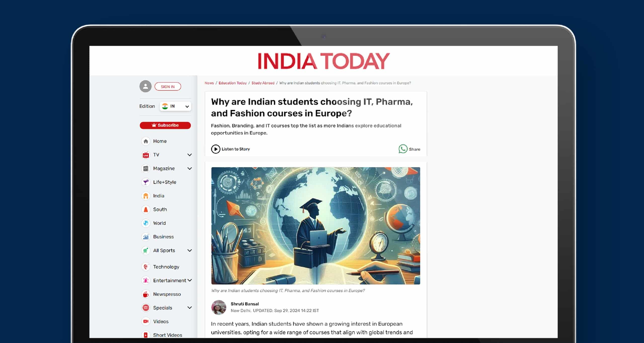Open the World news section
The width and height of the screenshot is (644, 343).
coord(159,223)
